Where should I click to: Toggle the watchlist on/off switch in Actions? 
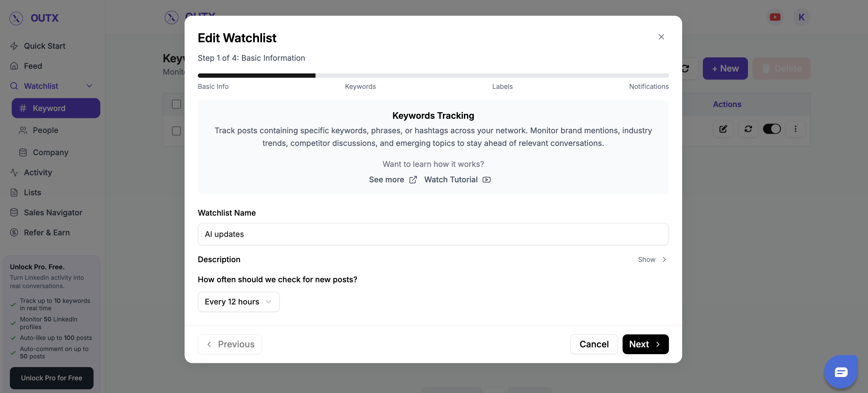tap(772, 129)
